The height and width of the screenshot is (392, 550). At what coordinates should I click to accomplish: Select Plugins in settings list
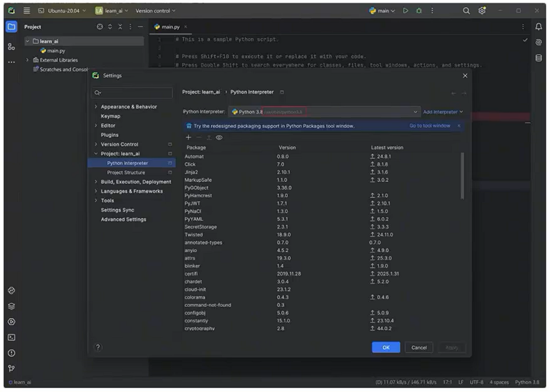click(x=110, y=135)
